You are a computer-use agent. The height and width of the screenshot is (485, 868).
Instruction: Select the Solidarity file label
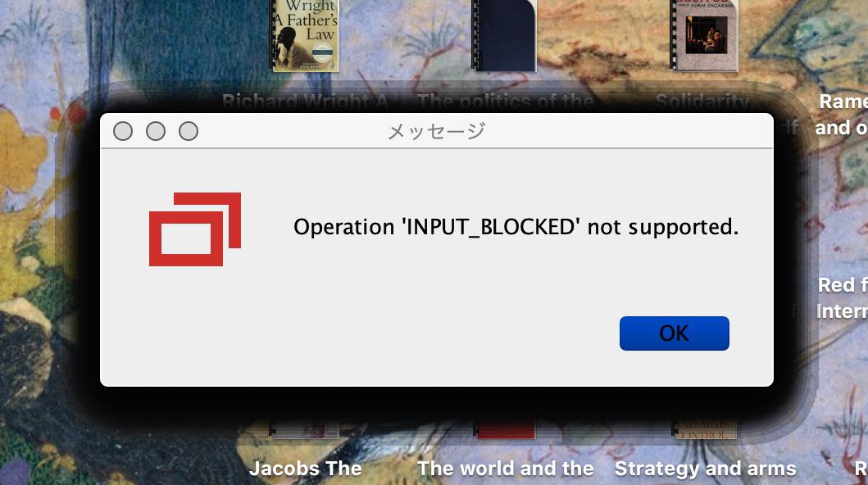click(703, 102)
